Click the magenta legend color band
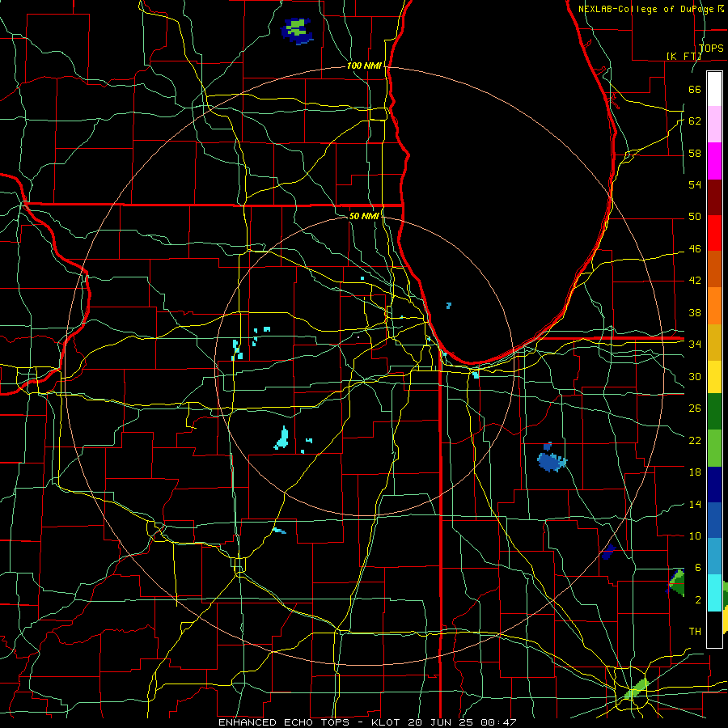The height and width of the screenshot is (728, 728). click(714, 161)
